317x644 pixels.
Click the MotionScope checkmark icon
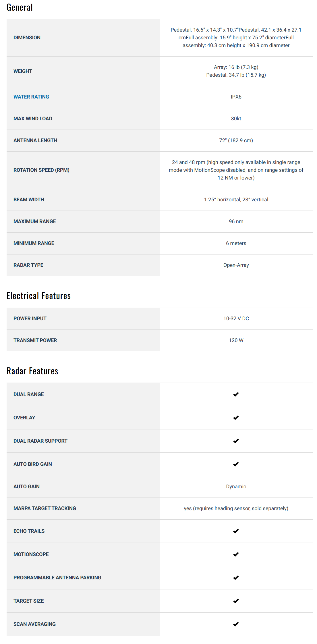(x=236, y=554)
